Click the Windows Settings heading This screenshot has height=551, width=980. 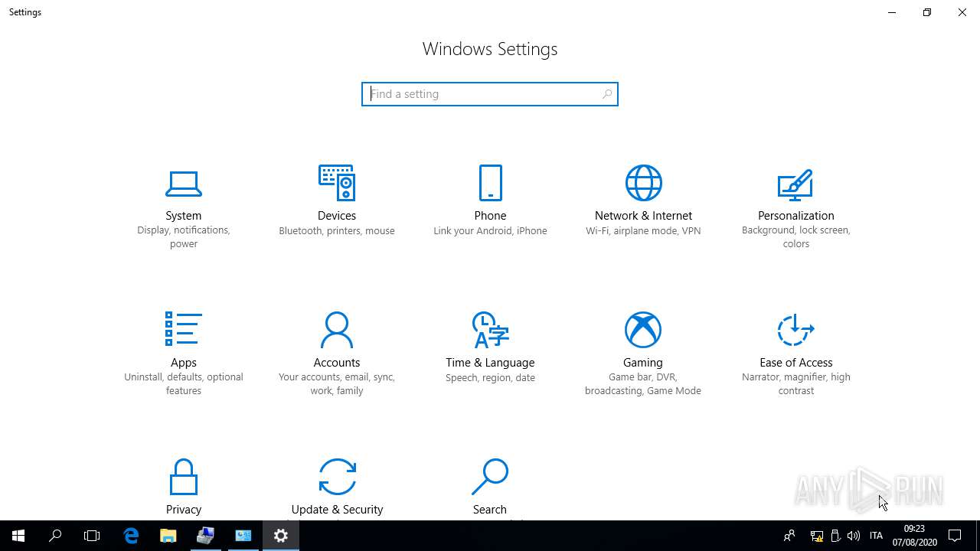click(490, 49)
